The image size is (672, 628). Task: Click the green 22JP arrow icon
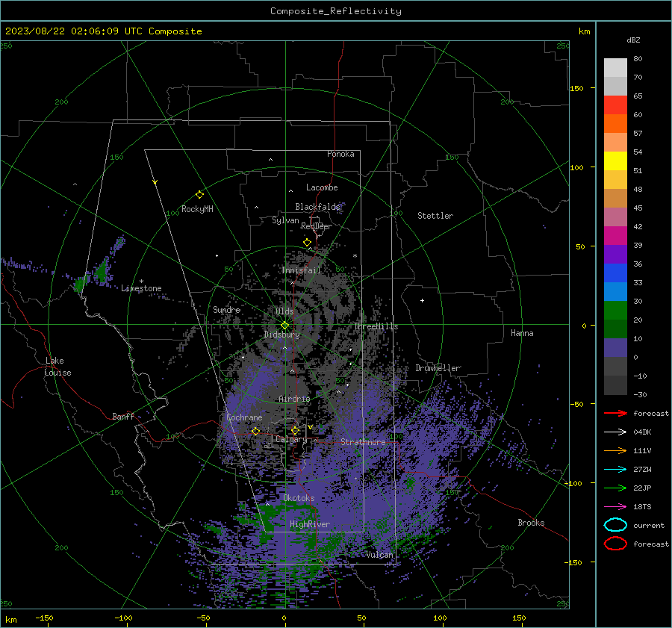point(615,488)
